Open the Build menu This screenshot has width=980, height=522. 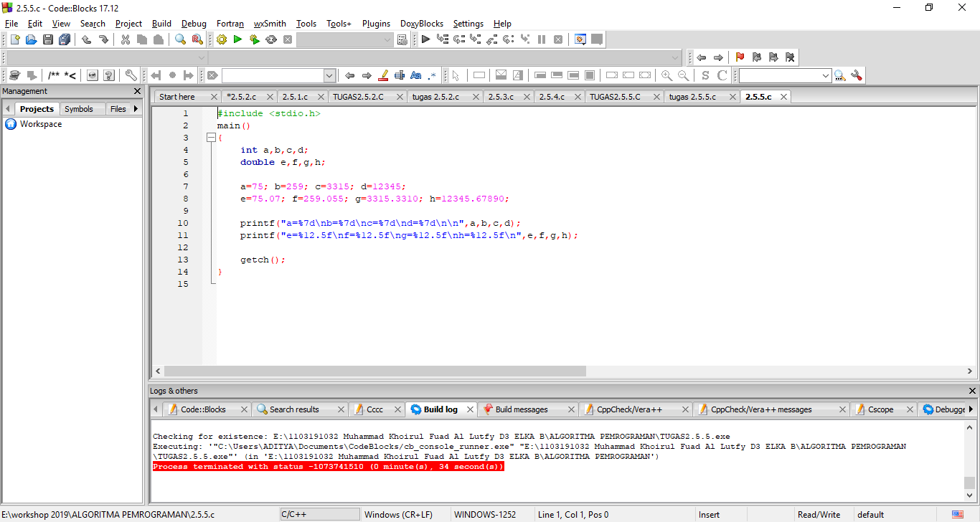tap(161, 24)
